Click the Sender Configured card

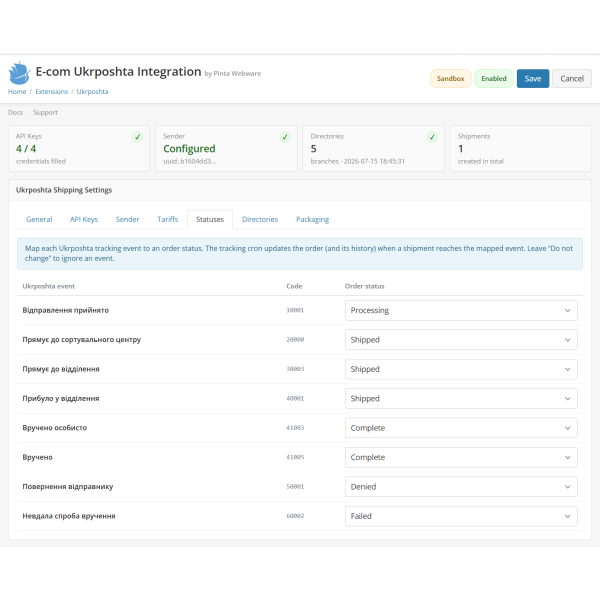pos(226,148)
